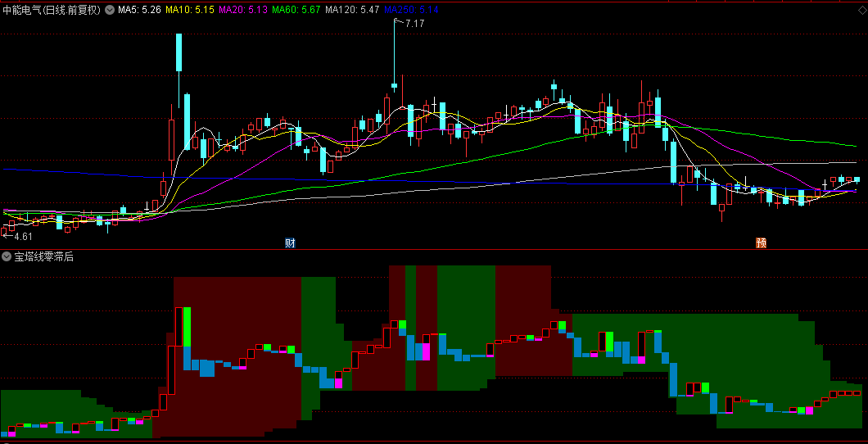Click the MA5: 5.26 label

coord(139,9)
